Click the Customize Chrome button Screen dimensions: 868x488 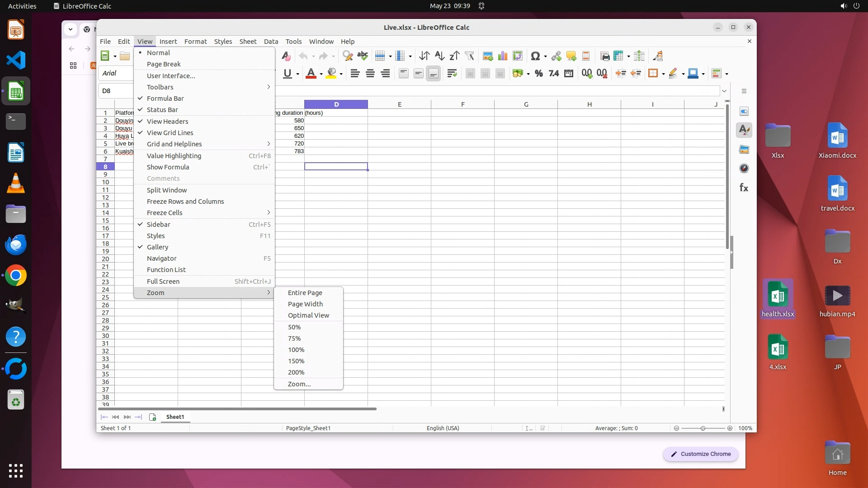pos(700,454)
